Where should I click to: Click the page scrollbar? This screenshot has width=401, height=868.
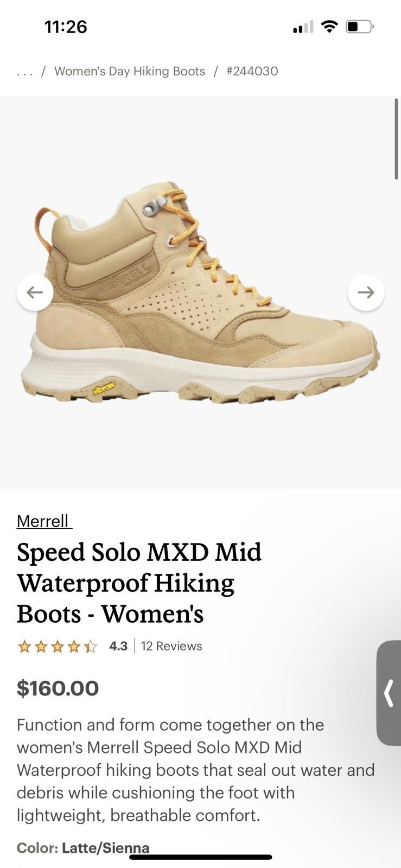click(x=396, y=139)
